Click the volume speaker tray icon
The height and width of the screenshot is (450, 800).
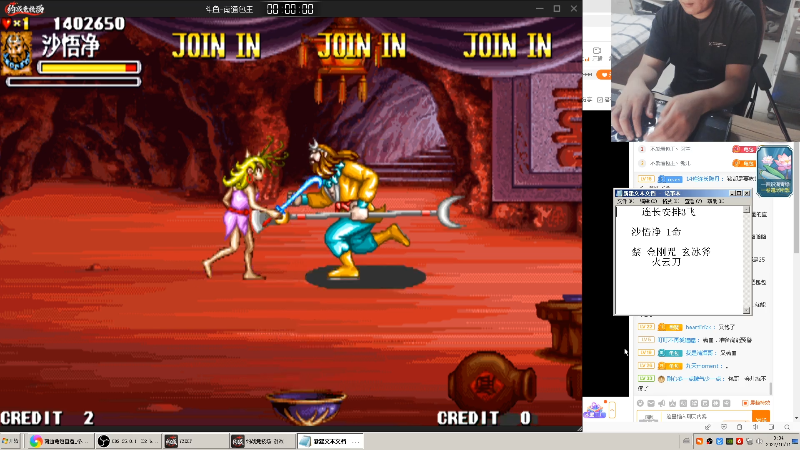coord(759,441)
